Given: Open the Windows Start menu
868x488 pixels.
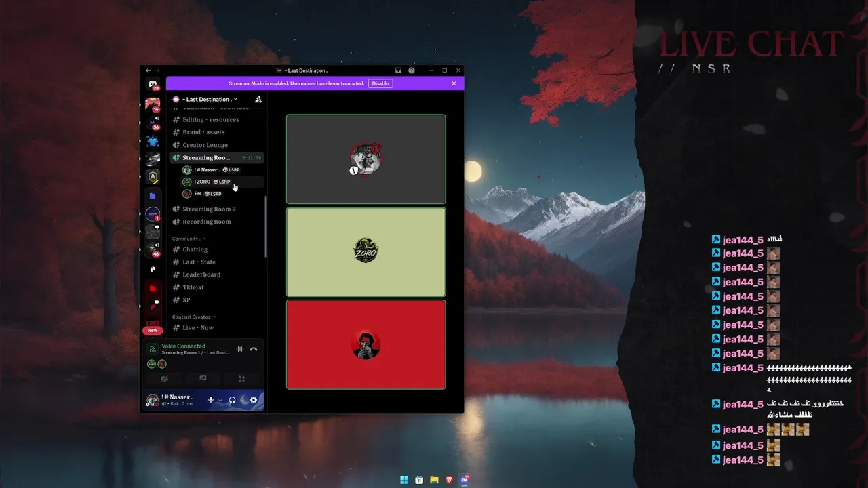Looking at the screenshot, I should (x=404, y=480).
